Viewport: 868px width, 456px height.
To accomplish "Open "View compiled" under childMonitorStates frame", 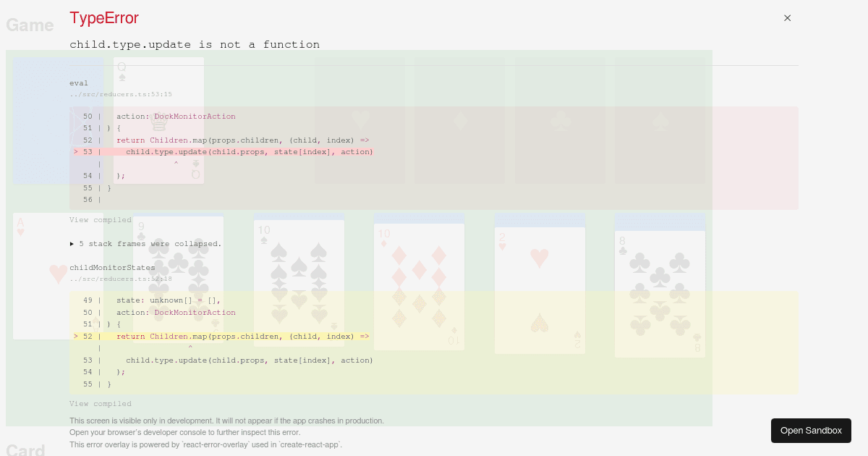I will tap(101, 404).
